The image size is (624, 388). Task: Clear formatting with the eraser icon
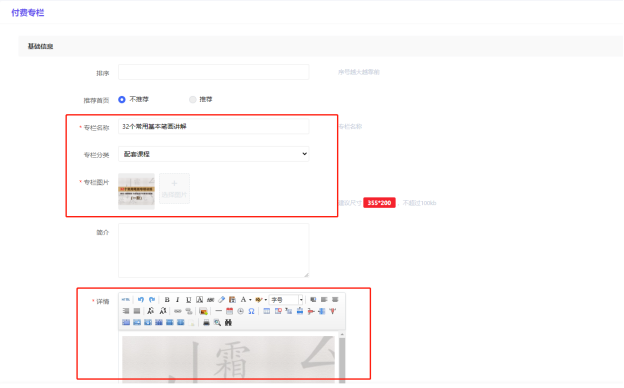222,300
